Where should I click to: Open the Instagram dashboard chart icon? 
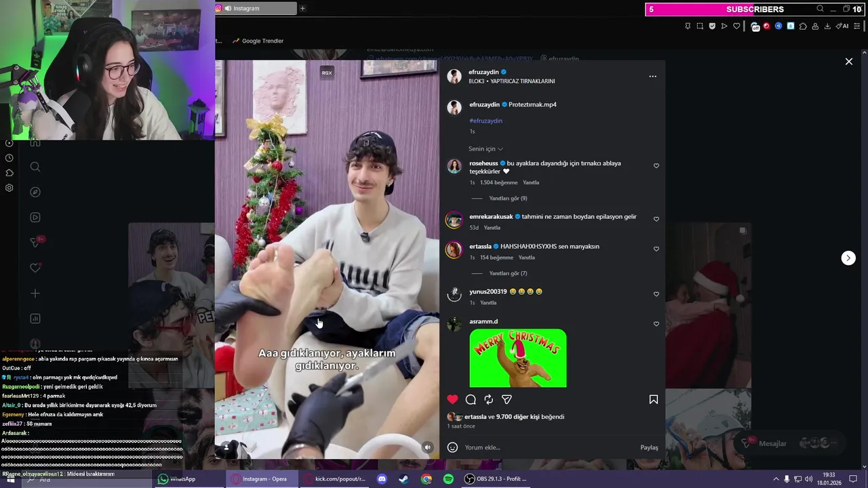pyautogui.click(x=35, y=319)
